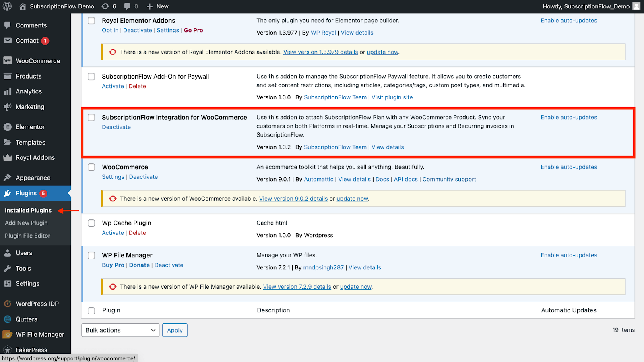Check the WooCommerce plugin checkbox
This screenshot has height=362, width=644.
coord(91,167)
